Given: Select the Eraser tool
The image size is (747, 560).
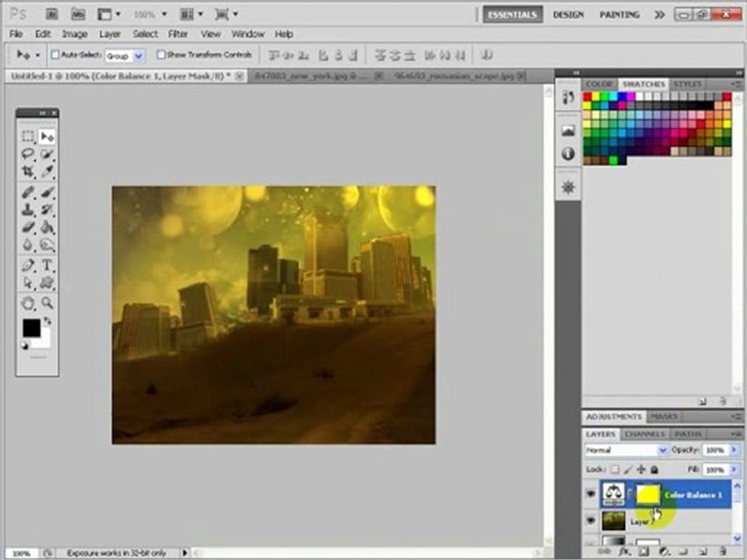Looking at the screenshot, I should tap(28, 226).
